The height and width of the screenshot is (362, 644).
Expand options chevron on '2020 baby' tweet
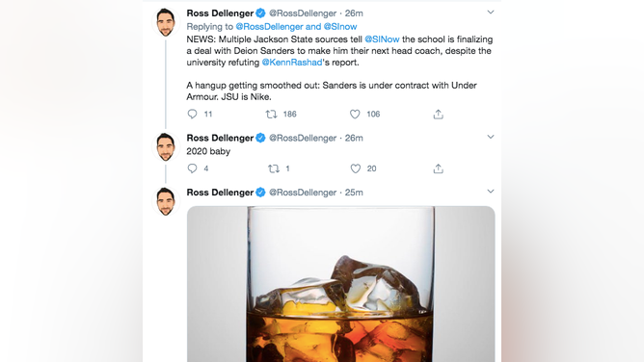[491, 137]
